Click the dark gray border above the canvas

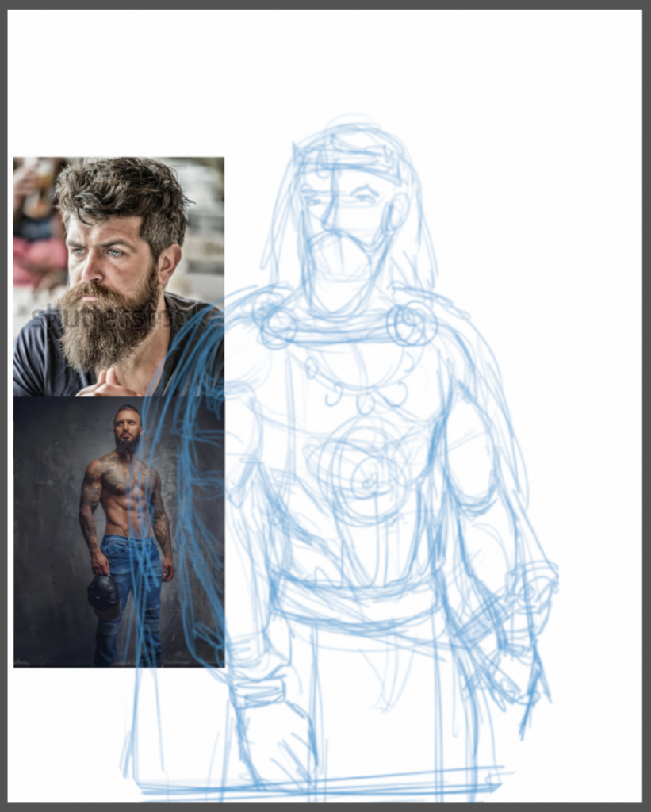(x=325, y=5)
